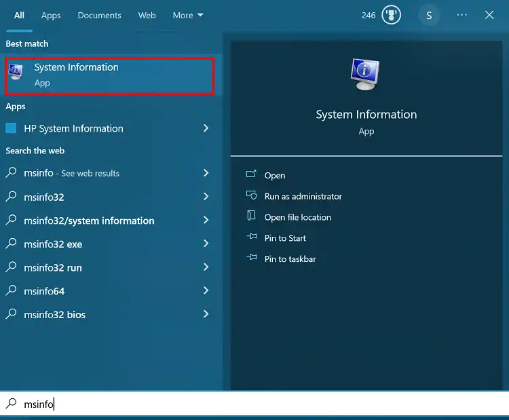Viewport: 509px width, 420px height.
Task: Click the HP System Information app icon
Action: click(x=11, y=128)
